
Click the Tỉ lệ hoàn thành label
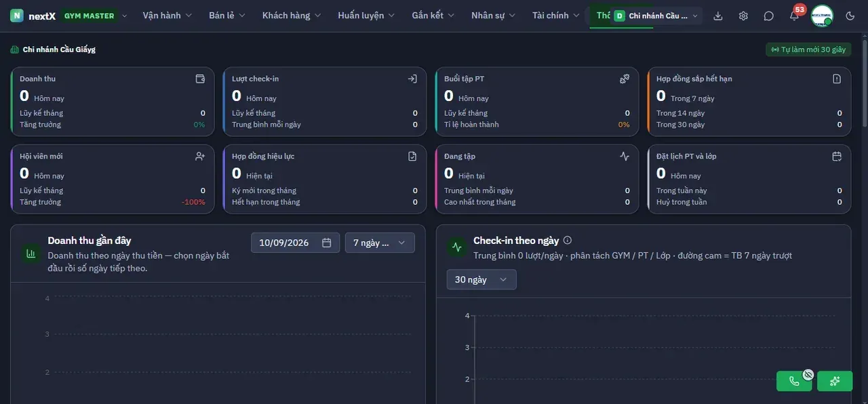(471, 125)
